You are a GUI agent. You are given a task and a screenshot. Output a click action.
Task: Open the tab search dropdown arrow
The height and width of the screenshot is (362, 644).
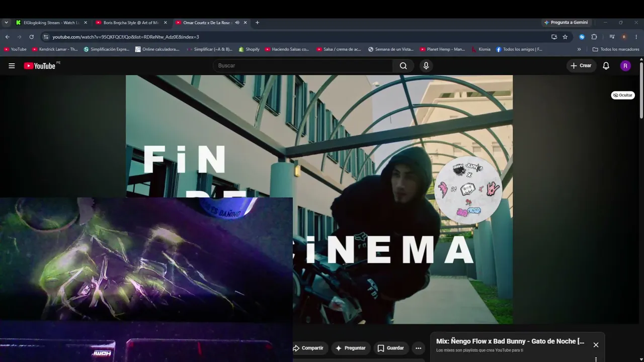(x=6, y=23)
